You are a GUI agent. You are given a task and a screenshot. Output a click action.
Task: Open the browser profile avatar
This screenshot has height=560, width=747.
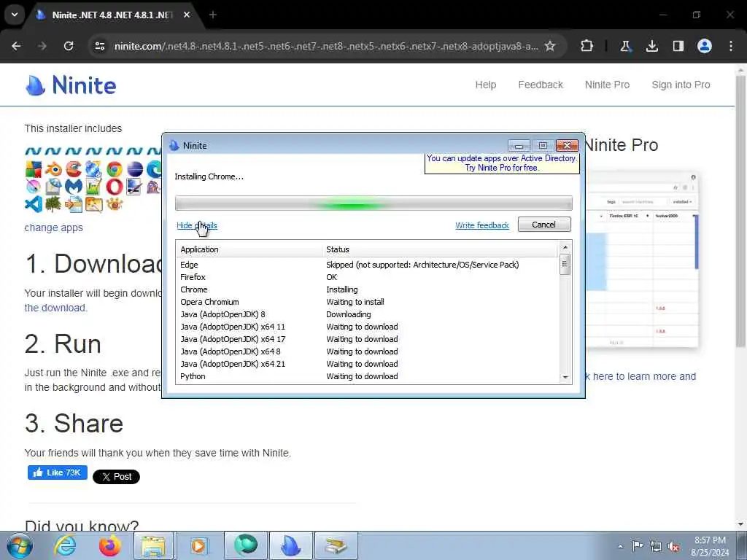705,46
